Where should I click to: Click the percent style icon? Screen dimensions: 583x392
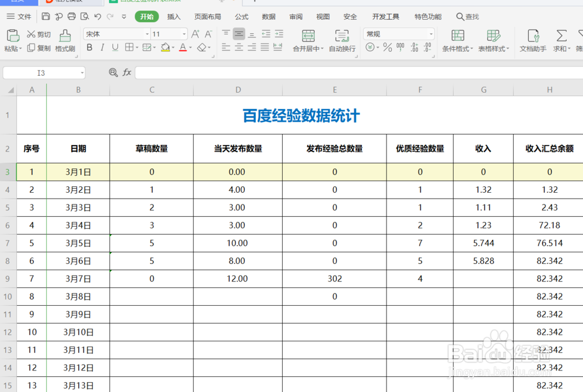[x=388, y=47]
